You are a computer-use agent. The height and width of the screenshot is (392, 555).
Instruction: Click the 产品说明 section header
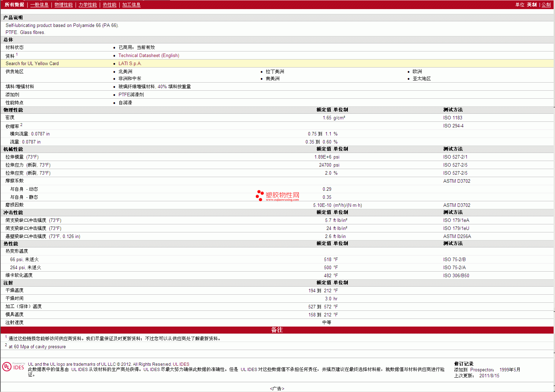coord(13,17)
